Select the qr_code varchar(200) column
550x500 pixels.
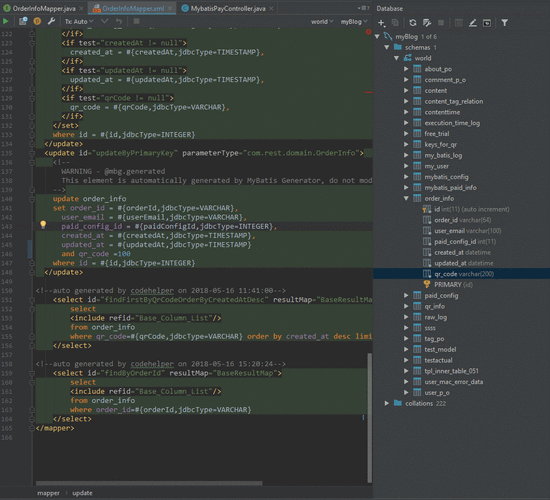464,274
